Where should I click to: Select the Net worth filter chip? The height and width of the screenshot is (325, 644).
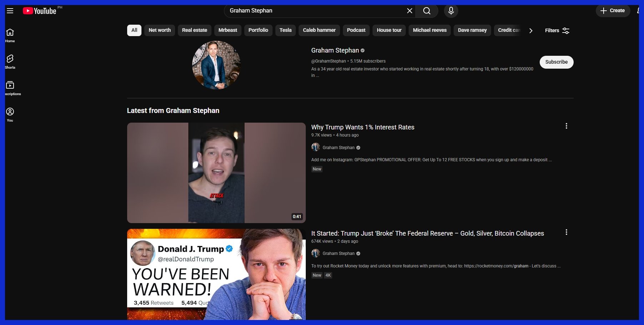point(159,30)
